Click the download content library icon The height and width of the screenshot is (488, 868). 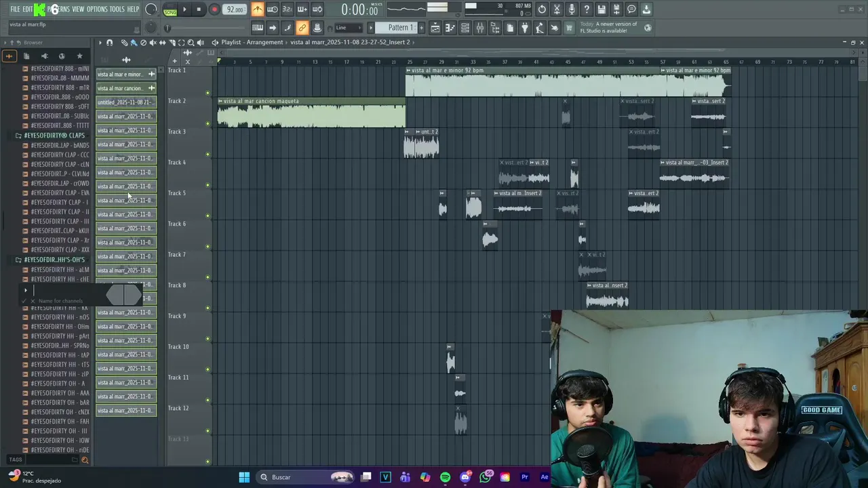pyautogui.click(x=646, y=9)
